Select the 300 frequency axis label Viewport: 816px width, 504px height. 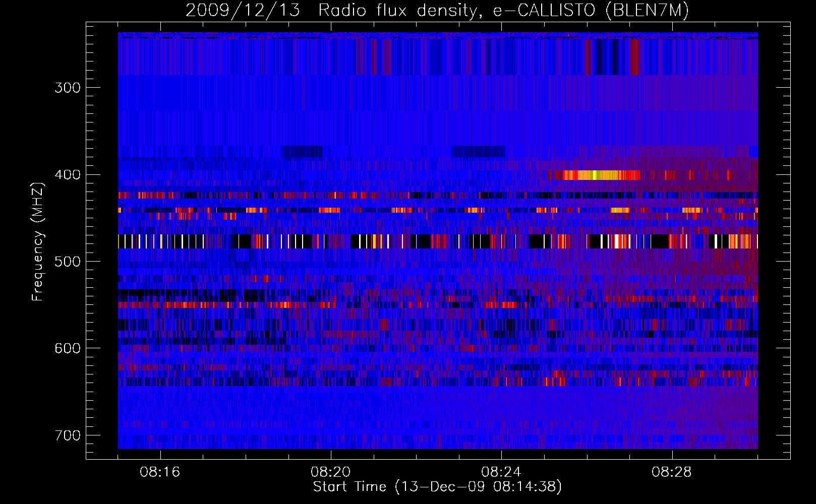67,88
